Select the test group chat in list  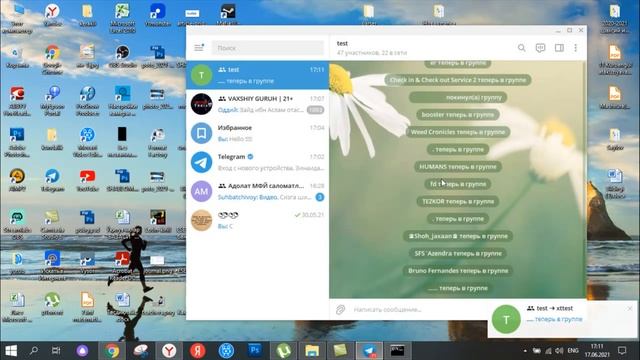click(258, 75)
